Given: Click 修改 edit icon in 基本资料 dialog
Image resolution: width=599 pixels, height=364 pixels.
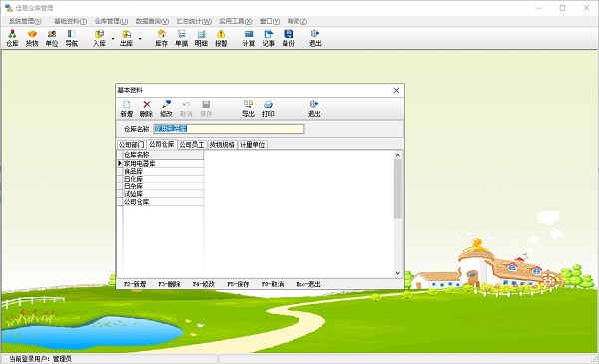Looking at the screenshot, I should click(166, 109).
